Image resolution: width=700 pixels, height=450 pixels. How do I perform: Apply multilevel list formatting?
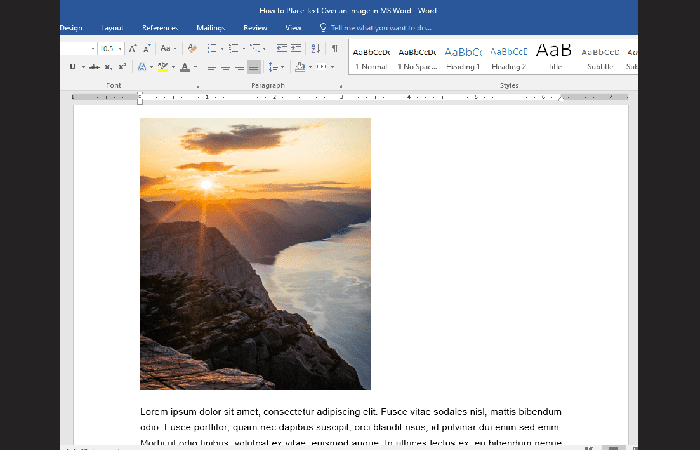click(x=255, y=48)
